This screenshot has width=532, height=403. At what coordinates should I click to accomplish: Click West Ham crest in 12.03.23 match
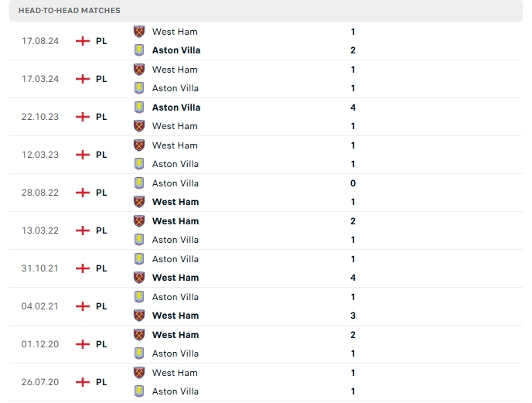coord(139,145)
